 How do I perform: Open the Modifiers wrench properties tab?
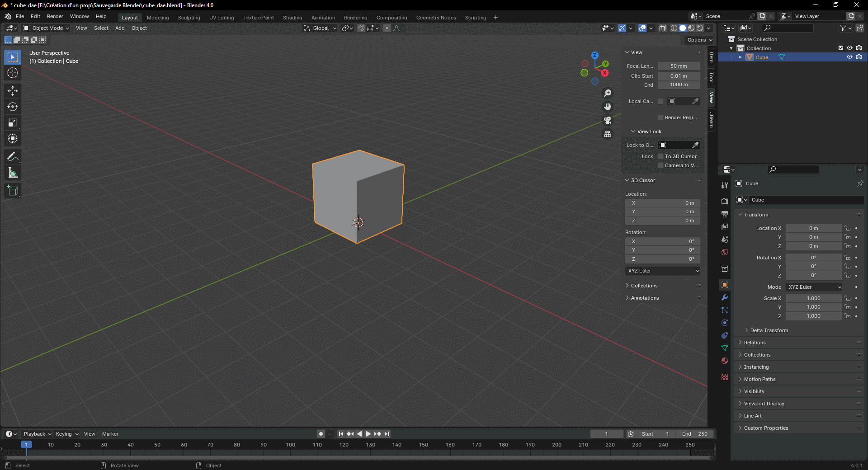pos(725,297)
